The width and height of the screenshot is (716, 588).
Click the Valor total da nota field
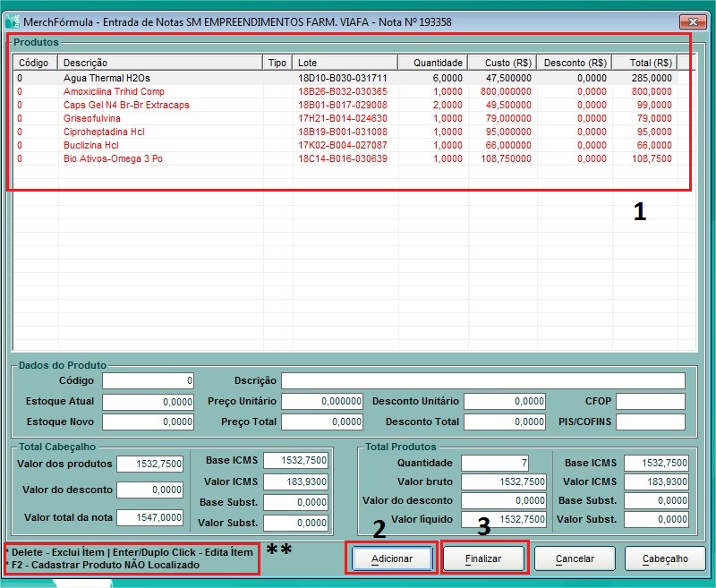coord(150,517)
